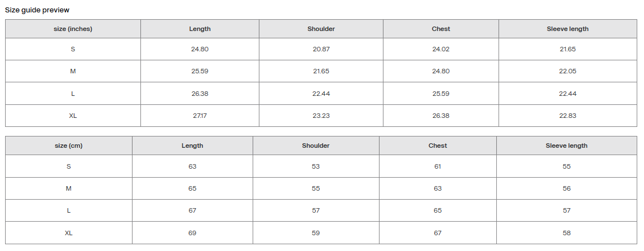This screenshot has width=644, height=251.
Task: Click the "size (inches)" column header
Action: pos(73,29)
